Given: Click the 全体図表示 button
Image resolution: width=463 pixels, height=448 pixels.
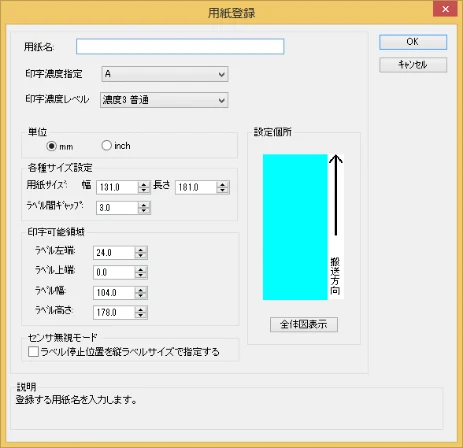Looking at the screenshot, I should [x=304, y=324].
